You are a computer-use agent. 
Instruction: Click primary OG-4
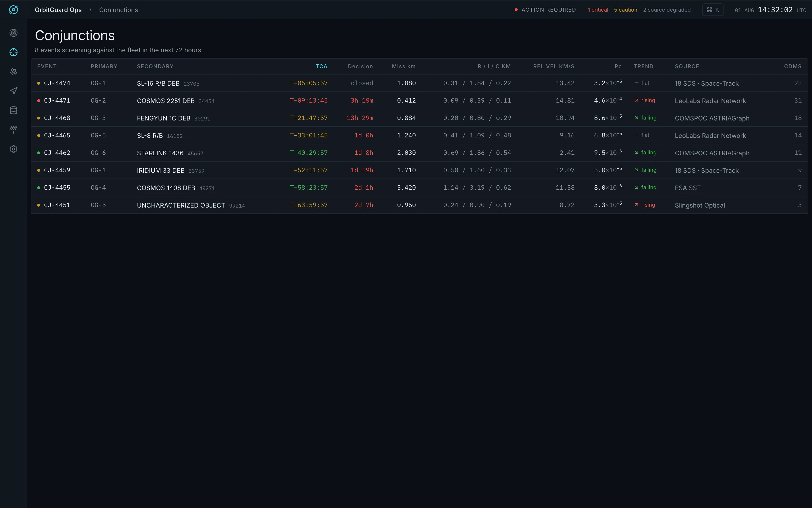(98, 187)
